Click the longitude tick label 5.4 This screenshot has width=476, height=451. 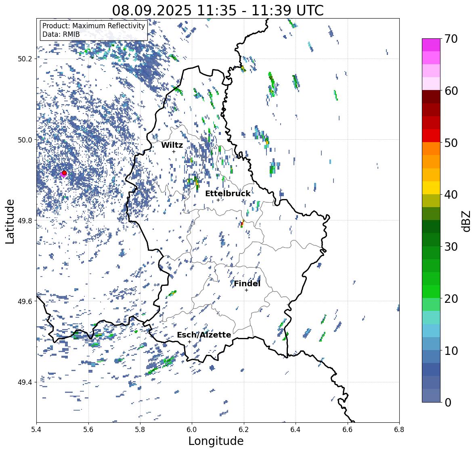tap(36, 430)
